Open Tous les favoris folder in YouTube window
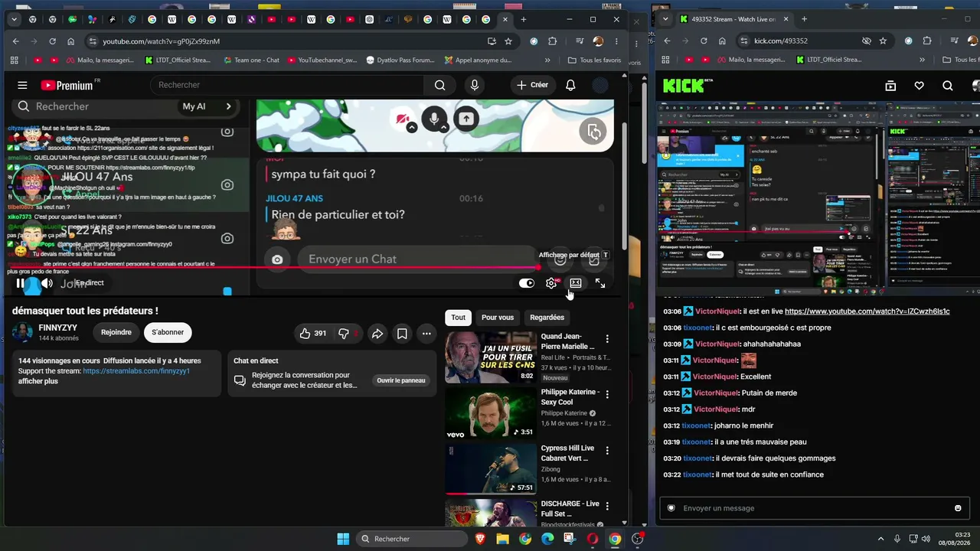The width and height of the screenshot is (980, 551). click(x=594, y=60)
